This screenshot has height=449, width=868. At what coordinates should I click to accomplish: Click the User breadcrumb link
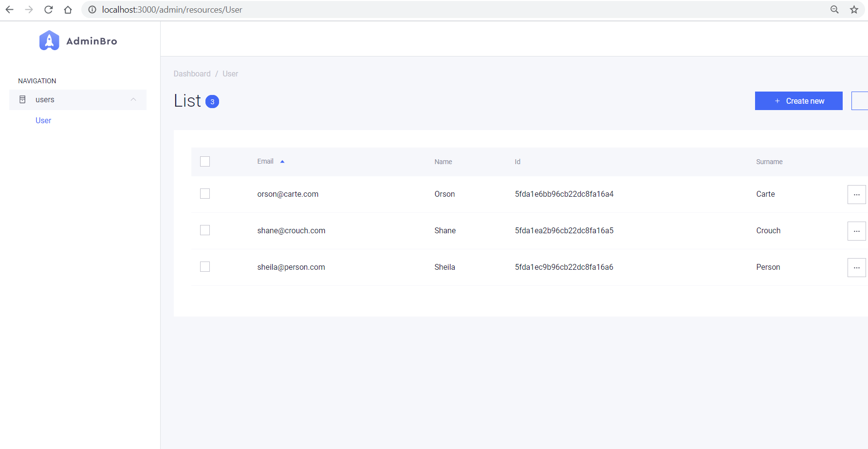click(x=230, y=74)
